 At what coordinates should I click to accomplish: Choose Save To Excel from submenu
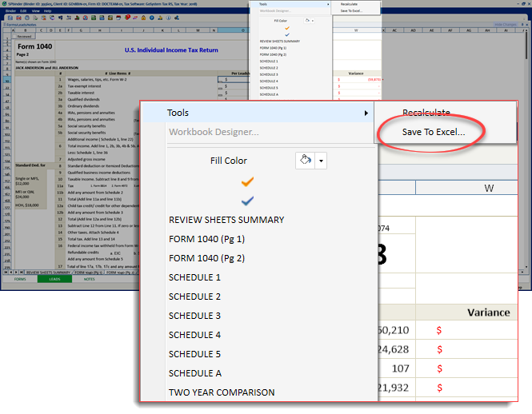(x=434, y=132)
